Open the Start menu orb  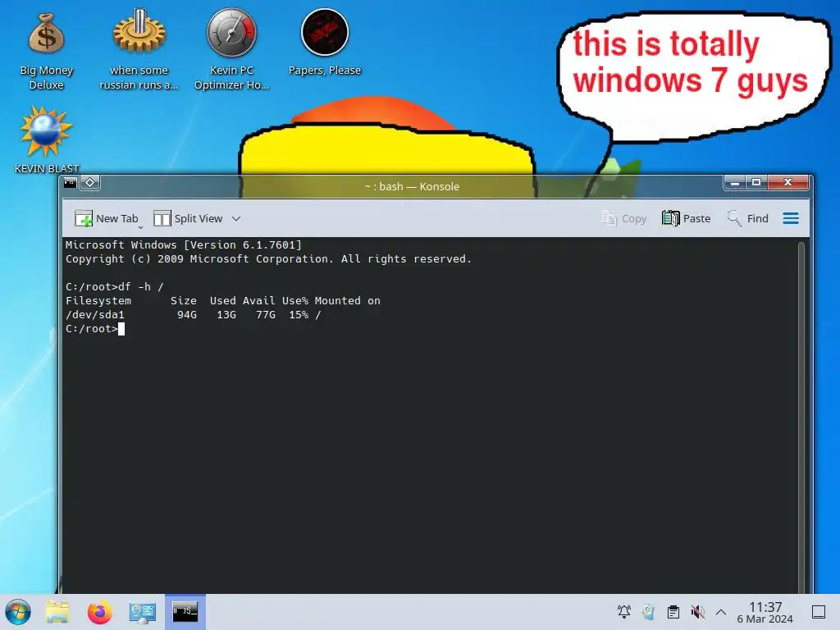click(18, 612)
